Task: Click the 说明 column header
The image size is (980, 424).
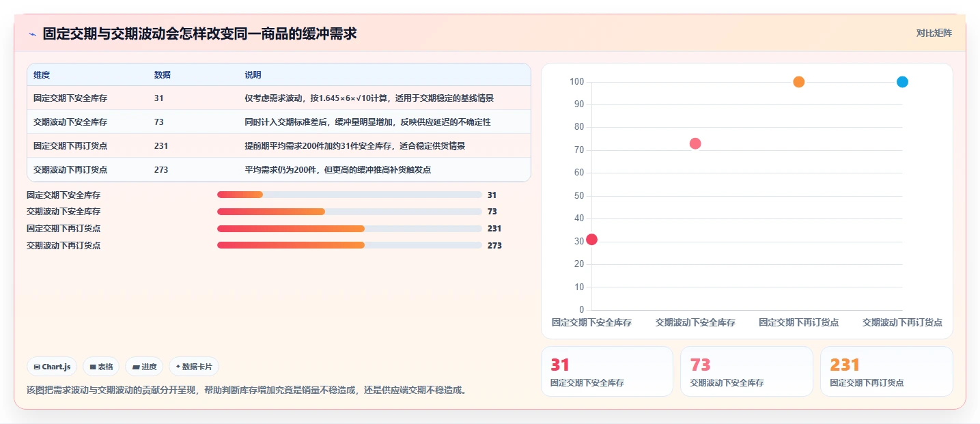Action: click(253, 75)
